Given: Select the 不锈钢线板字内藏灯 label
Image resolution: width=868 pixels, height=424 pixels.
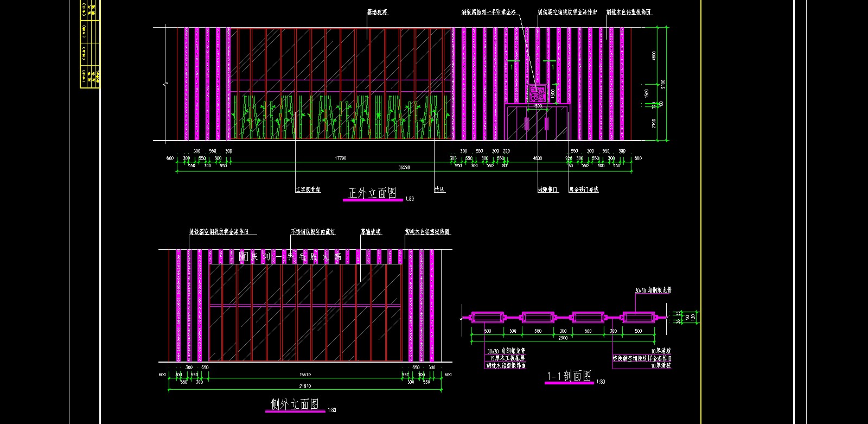Looking at the screenshot, I should click(x=312, y=232).
